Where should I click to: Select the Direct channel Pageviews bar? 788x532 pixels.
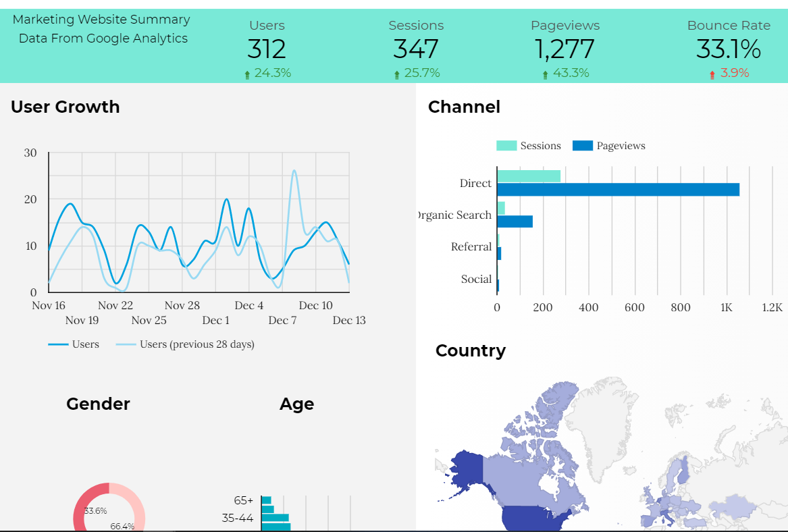click(x=618, y=190)
